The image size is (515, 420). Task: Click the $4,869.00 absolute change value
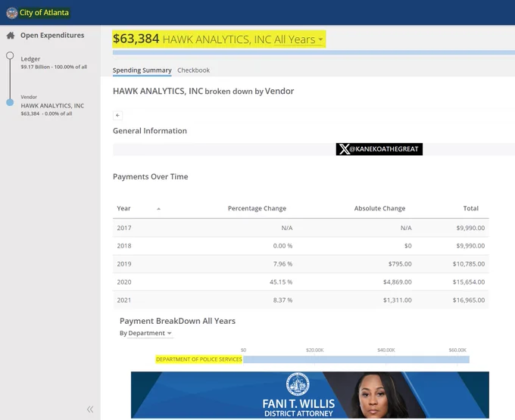point(398,282)
